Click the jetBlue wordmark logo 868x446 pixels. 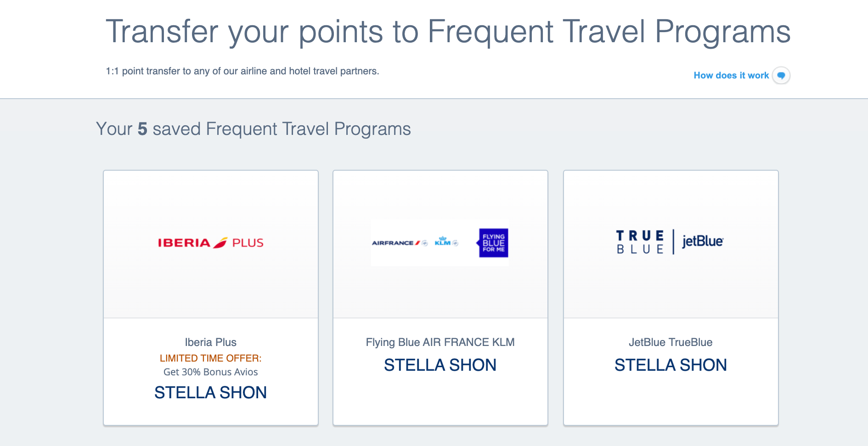tap(702, 241)
